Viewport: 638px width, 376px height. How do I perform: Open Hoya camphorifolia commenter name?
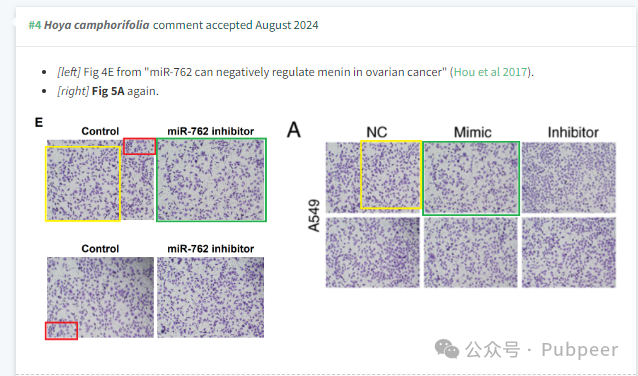[96, 25]
